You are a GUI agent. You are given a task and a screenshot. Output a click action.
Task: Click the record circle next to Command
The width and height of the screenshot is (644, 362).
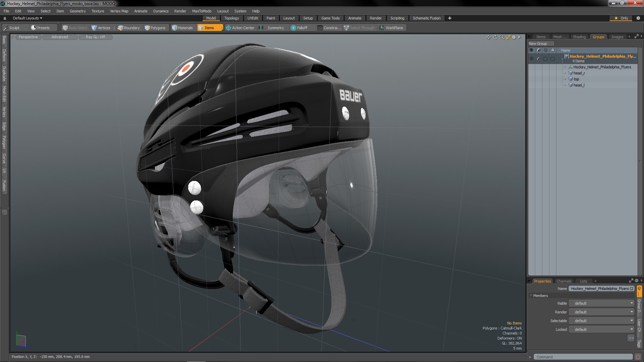[638, 357]
